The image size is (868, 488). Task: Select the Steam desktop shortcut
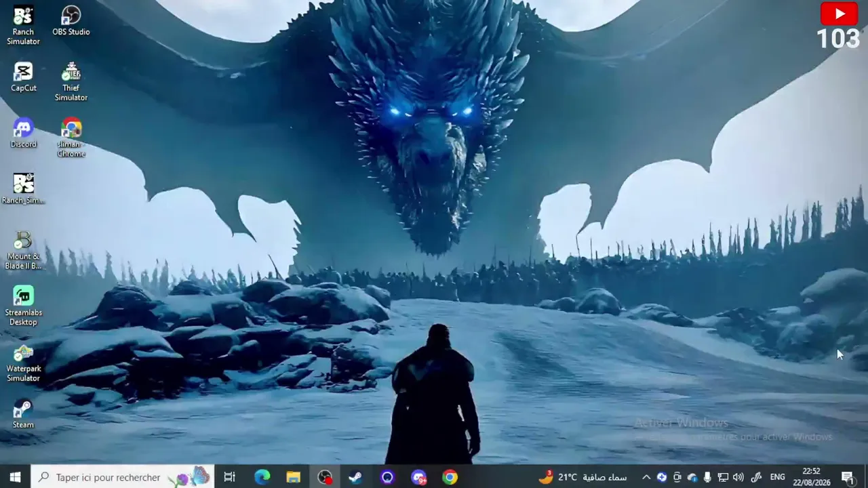pos(23,413)
